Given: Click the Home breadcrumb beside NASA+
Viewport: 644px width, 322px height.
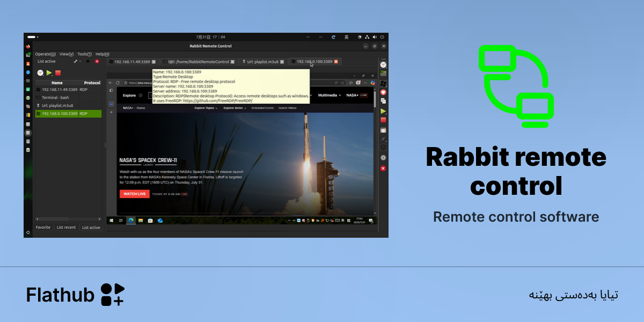Looking at the screenshot, I should point(141,108).
